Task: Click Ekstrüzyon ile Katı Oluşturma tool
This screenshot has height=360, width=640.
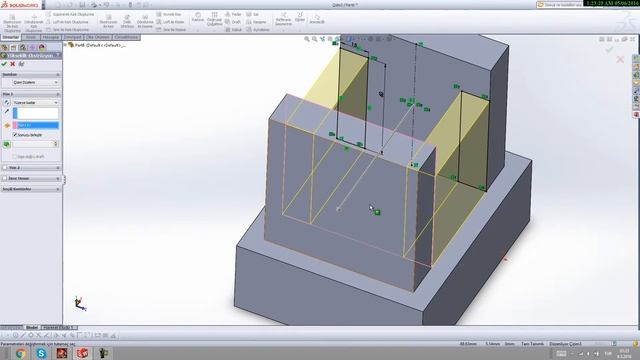Action: pos(12,23)
